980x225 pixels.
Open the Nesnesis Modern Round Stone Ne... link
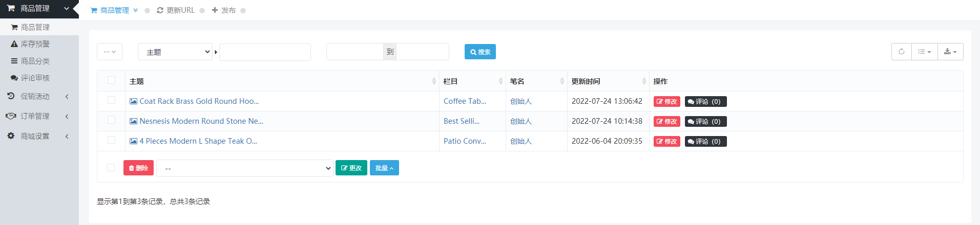[x=201, y=121]
